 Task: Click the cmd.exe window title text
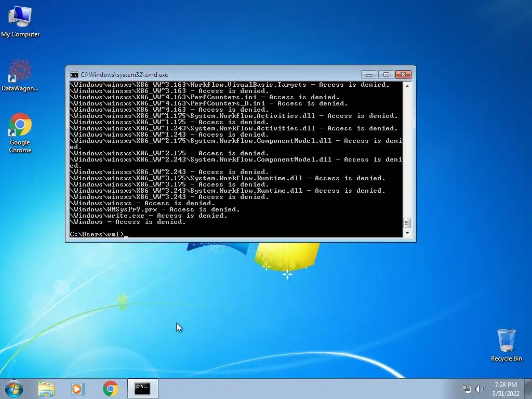124,75
